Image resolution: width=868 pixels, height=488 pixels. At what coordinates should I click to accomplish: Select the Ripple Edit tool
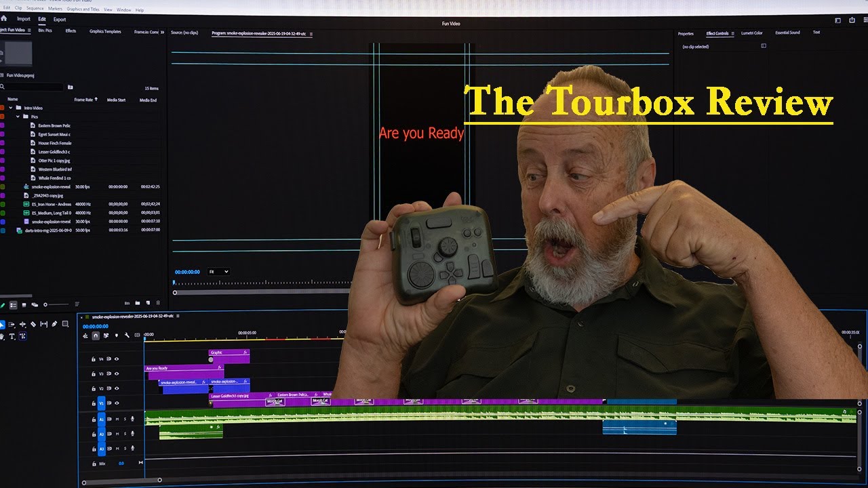[22, 324]
